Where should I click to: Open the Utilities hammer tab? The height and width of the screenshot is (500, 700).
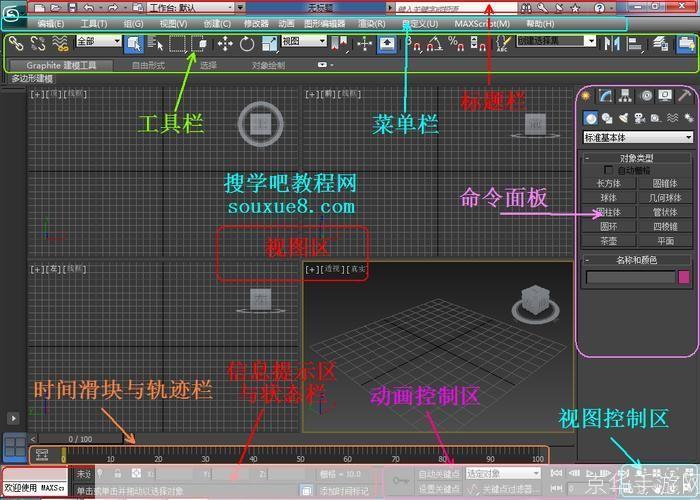click(683, 96)
